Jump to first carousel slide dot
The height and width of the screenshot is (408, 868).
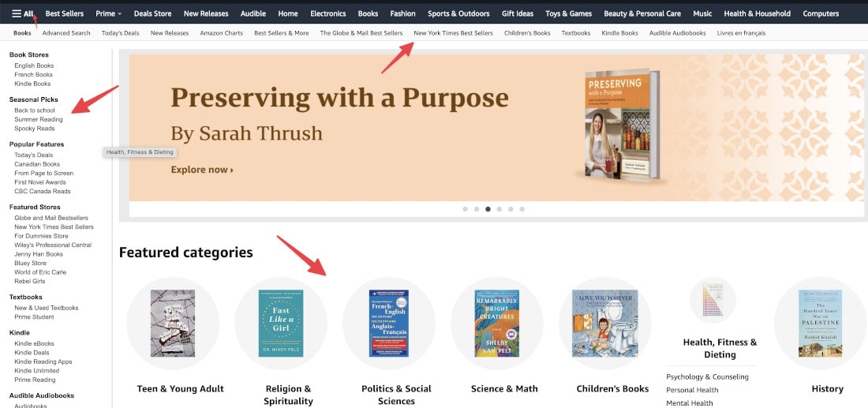tap(465, 209)
